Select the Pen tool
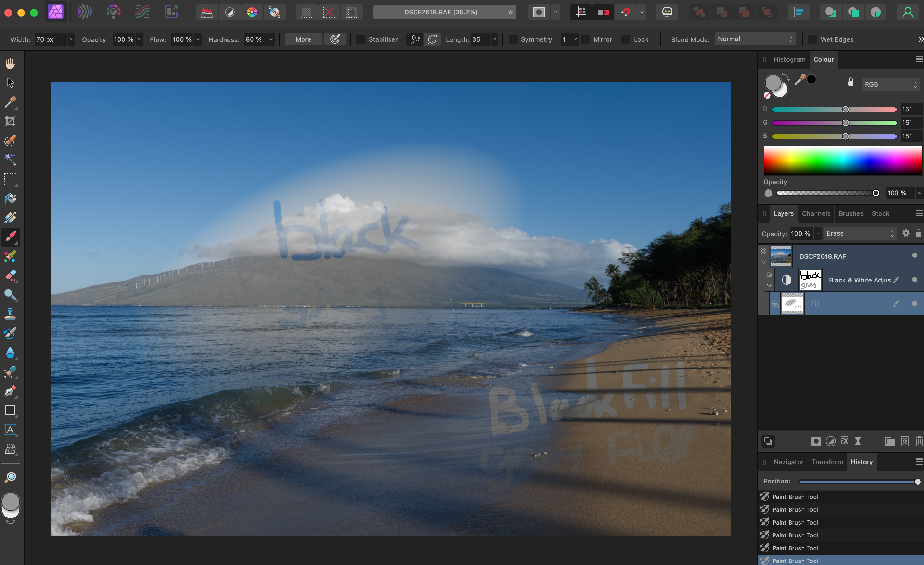924x565 pixels. (x=10, y=391)
